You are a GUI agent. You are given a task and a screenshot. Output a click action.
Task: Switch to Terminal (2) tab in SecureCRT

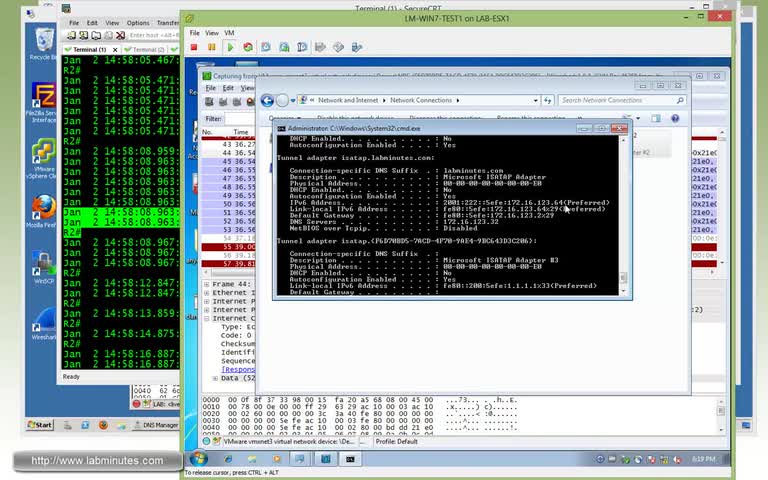145,49
